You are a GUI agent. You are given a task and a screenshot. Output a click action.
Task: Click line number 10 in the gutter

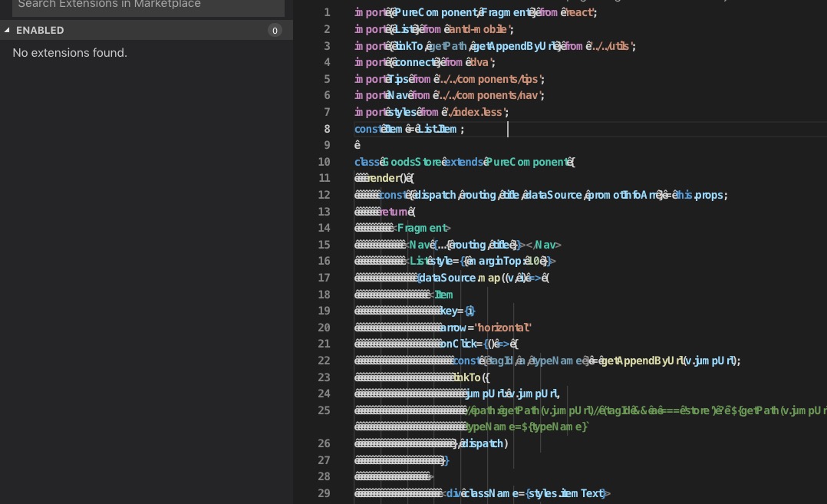pos(324,162)
